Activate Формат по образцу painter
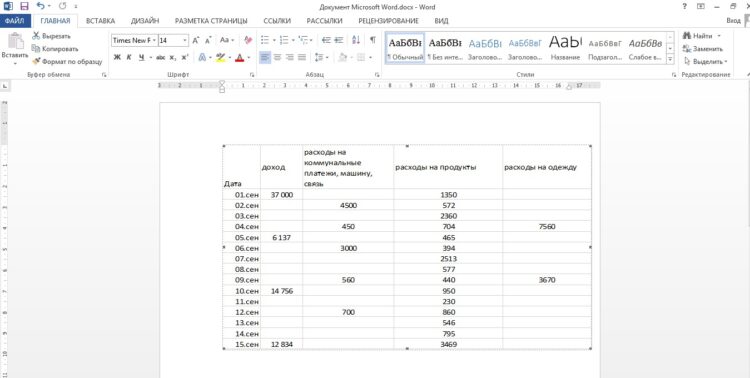The height and width of the screenshot is (378, 750). 67,61
